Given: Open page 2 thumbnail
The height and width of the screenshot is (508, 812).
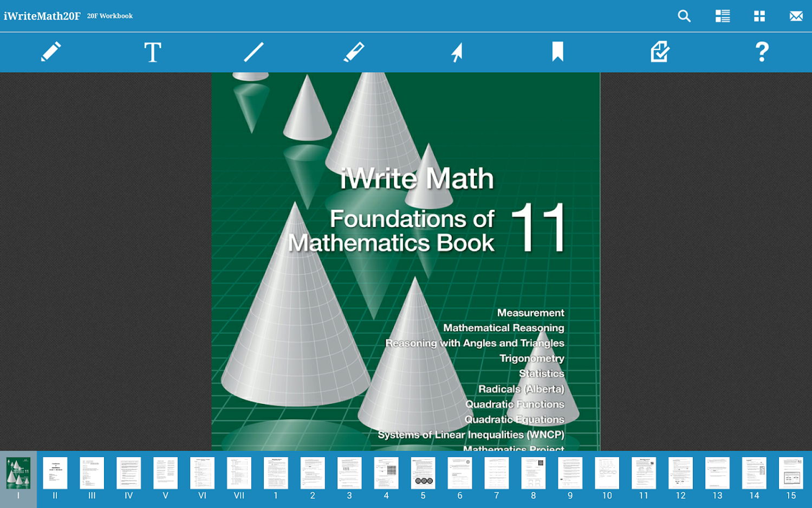Looking at the screenshot, I should pyautogui.click(x=313, y=473).
